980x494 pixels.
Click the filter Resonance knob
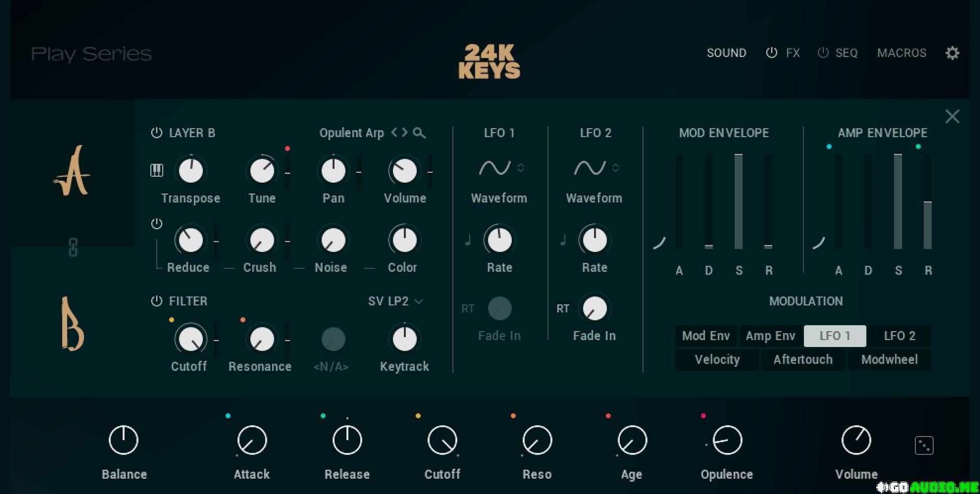tap(262, 339)
